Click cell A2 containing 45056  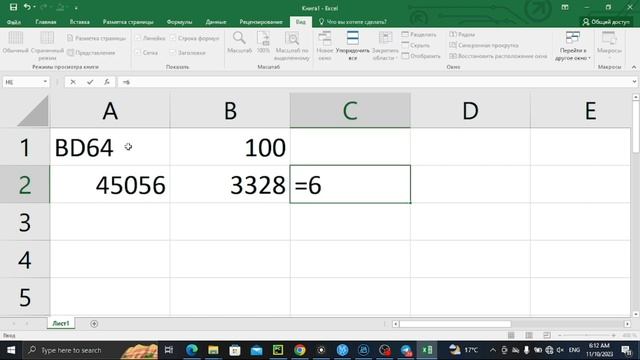tap(110, 184)
